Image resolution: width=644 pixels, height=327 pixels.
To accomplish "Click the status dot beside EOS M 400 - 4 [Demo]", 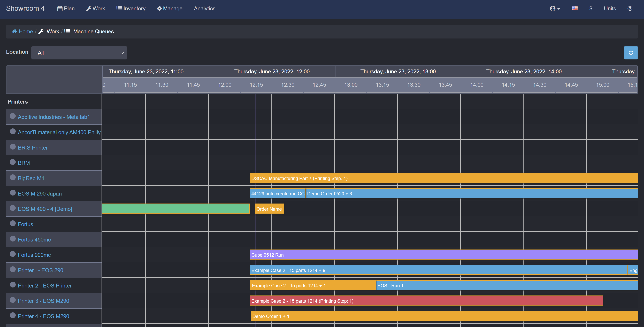I will coord(13,208).
